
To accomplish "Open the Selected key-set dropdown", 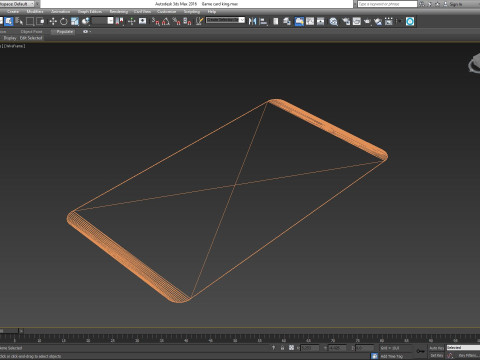I will coord(463,348).
